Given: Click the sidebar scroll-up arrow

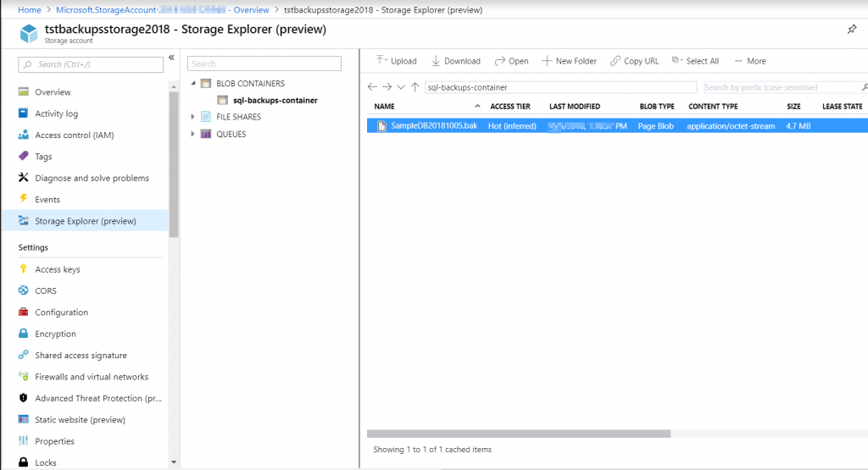Looking at the screenshot, I should 174,87.
